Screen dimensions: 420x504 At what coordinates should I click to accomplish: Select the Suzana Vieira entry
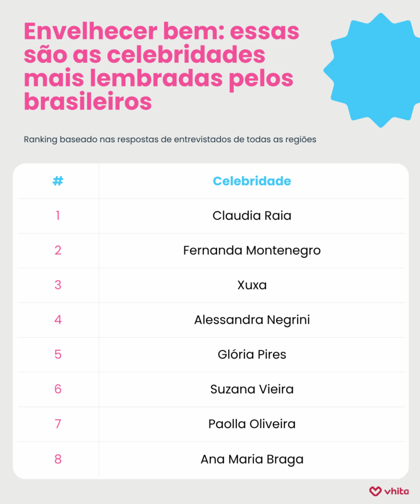tap(252, 389)
